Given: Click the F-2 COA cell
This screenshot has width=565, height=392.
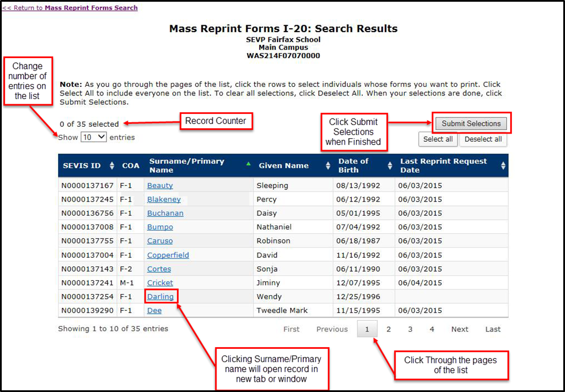Looking at the screenshot, I should click(x=130, y=269).
